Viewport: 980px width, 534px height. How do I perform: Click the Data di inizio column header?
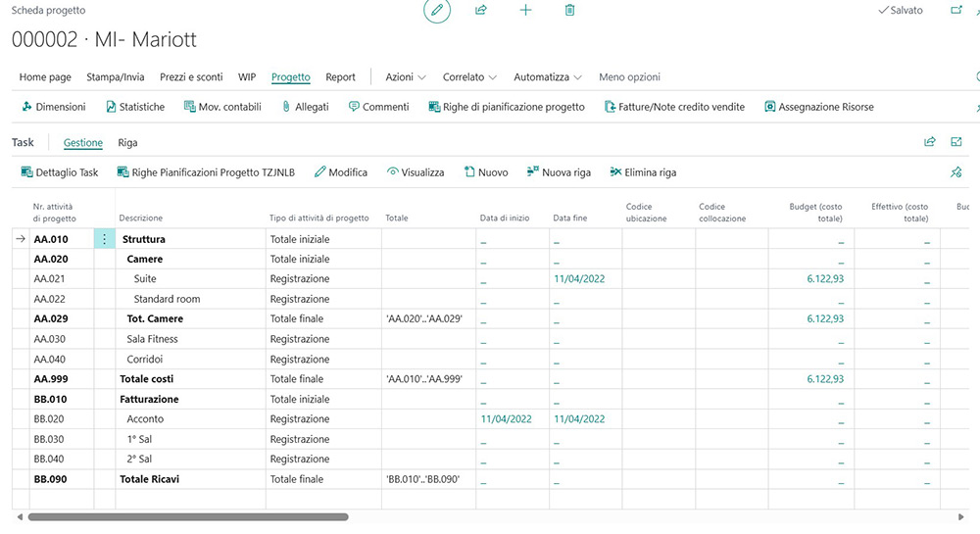coord(505,218)
